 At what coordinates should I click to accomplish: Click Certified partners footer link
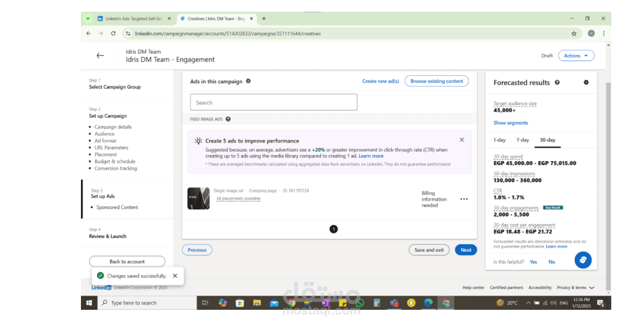tap(506, 288)
